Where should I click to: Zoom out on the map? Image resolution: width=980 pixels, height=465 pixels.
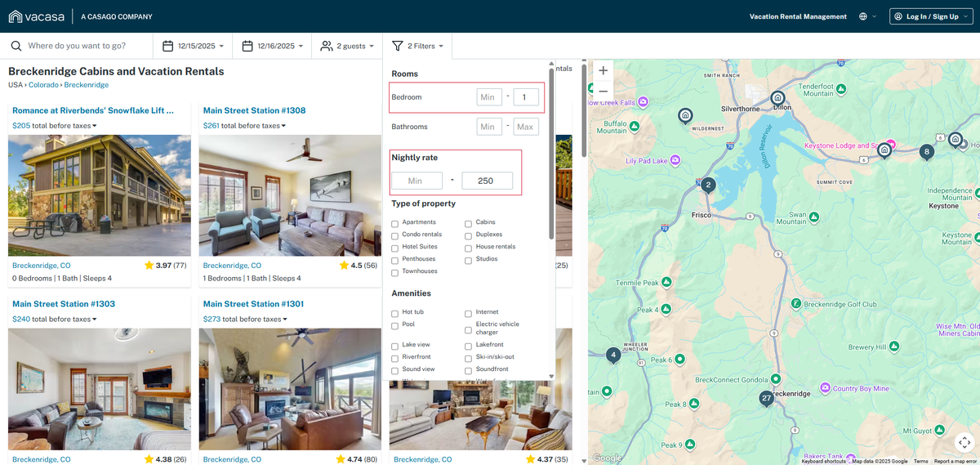603,92
